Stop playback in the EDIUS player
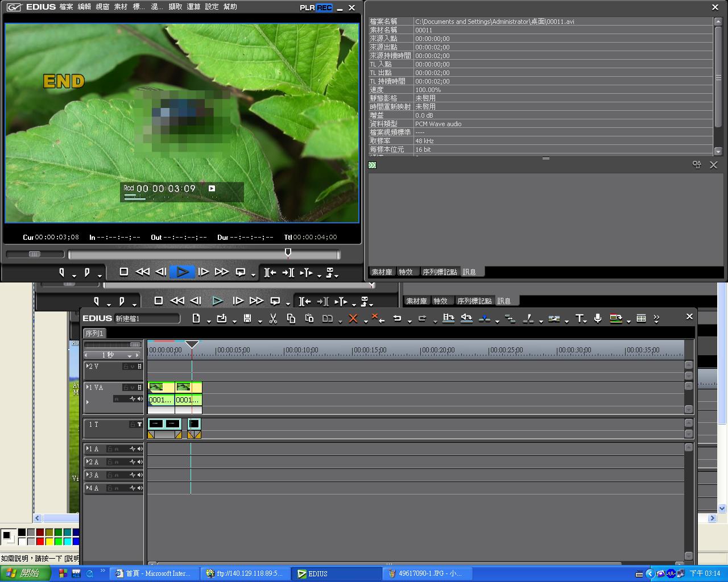This screenshot has width=728, height=582. tap(124, 272)
